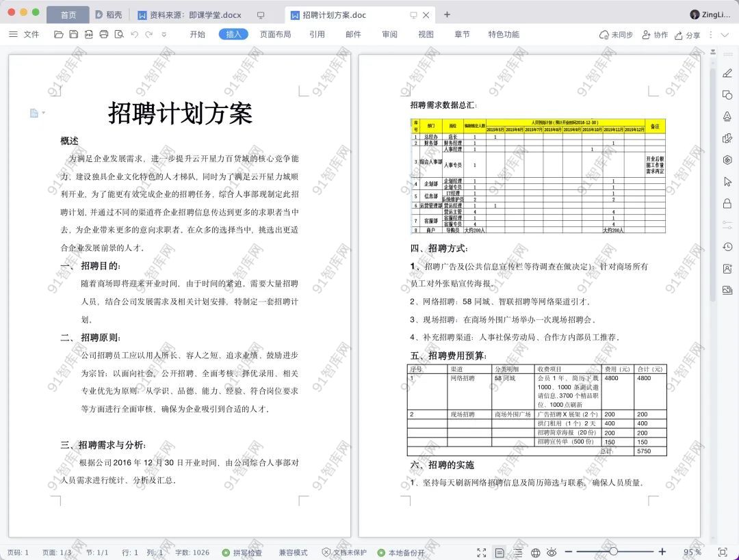Open the 审阅 ribbon tab
The width and height of the screenshot is (739, 560).
point(389,34)
